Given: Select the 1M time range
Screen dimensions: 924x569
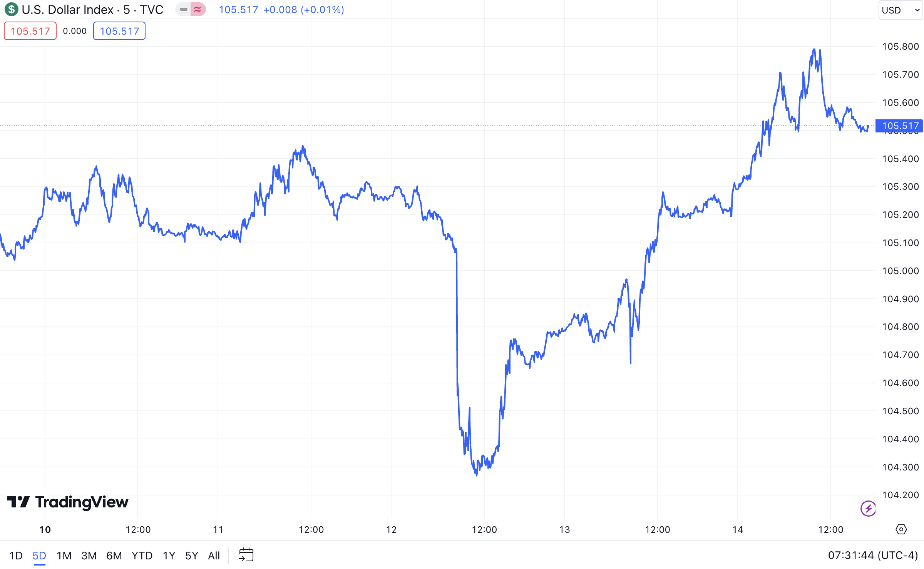Looking at the screenshot, I should coord(64,556).
